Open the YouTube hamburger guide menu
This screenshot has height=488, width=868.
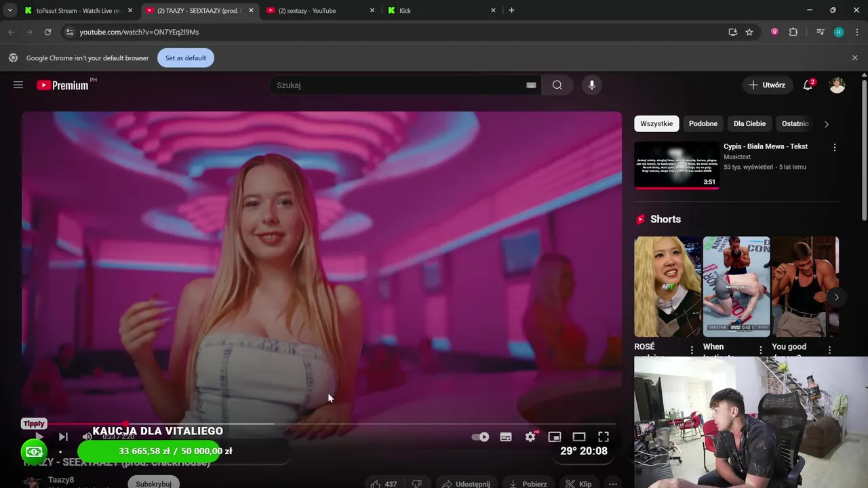click(18, 85)
